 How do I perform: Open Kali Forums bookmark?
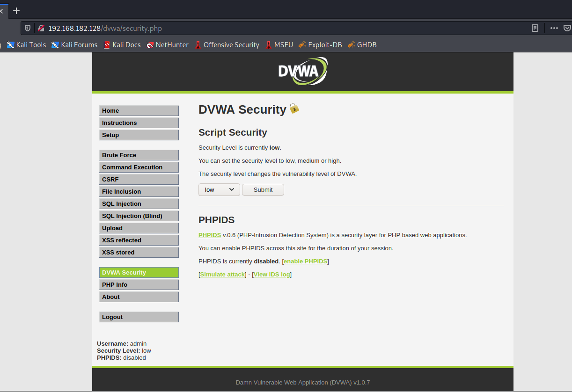74,45
